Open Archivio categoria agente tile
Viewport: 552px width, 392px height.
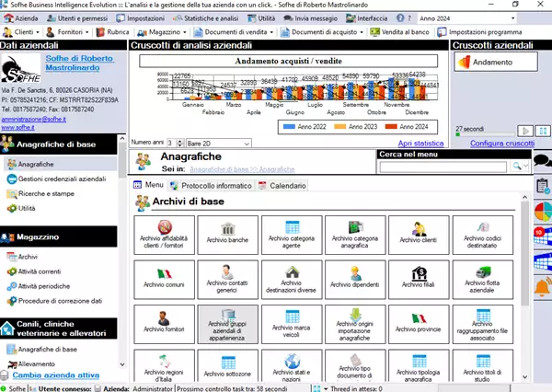292,235
